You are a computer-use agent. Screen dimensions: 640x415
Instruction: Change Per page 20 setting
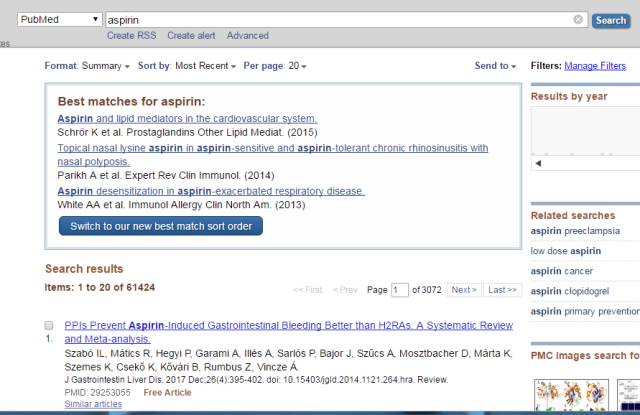pyautogui.click(x=275, y=66)
